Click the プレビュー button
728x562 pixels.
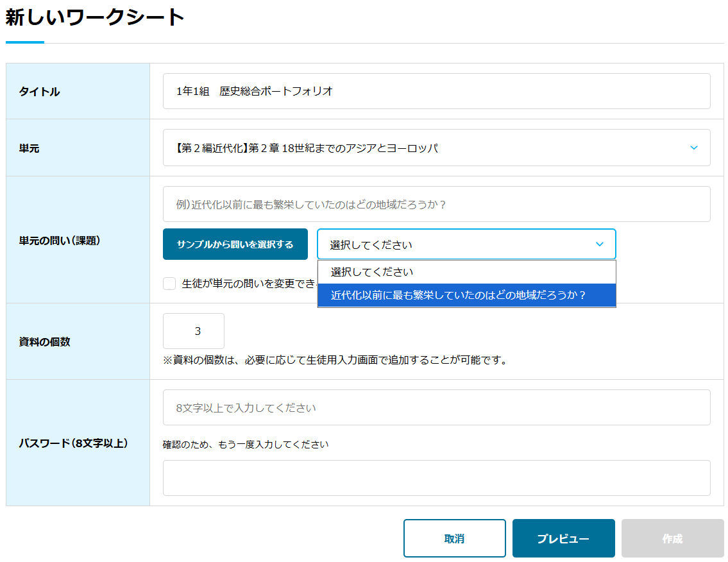pos(563,538)
